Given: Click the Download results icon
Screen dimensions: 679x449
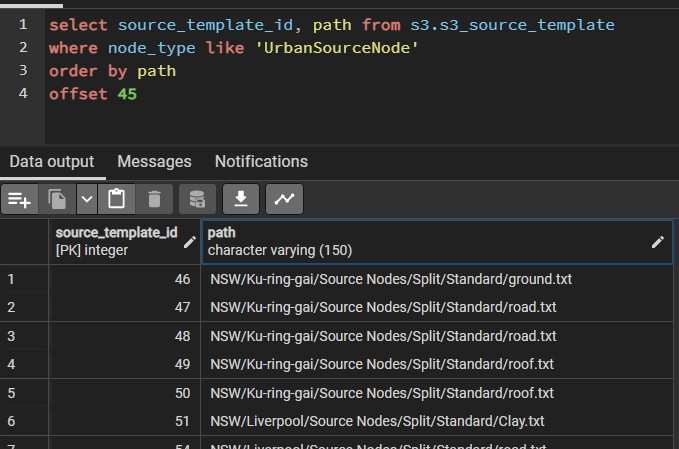Looking at the screenshot, I should coord(241,199).
